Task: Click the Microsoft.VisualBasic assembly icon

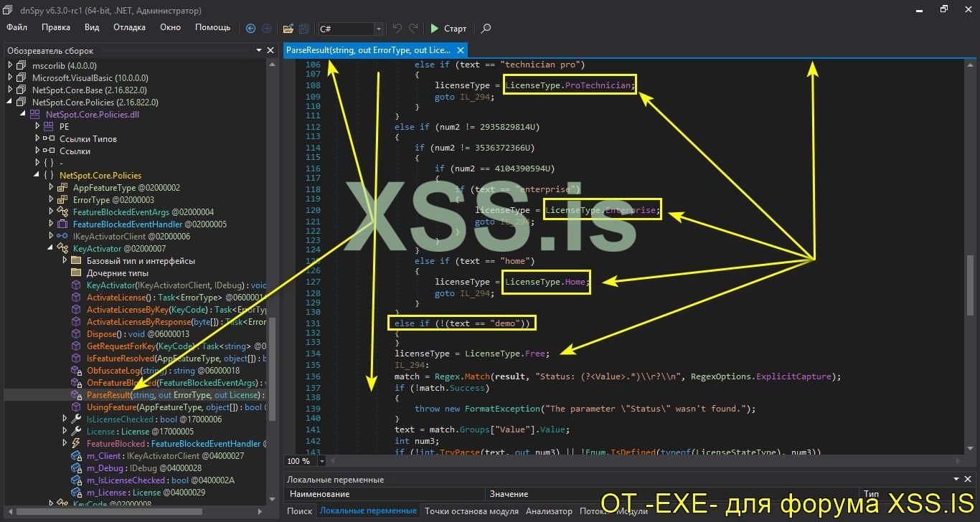Action: [21, 78]
